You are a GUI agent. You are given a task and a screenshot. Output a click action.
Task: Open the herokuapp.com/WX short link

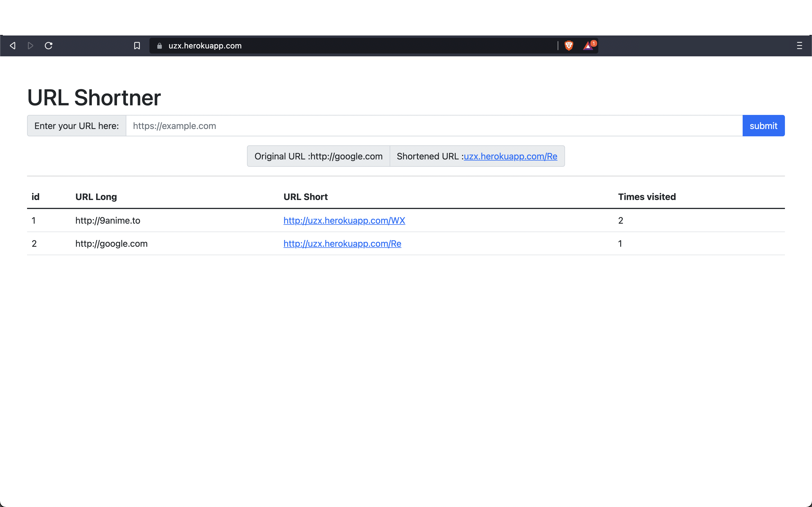[344, 220]
